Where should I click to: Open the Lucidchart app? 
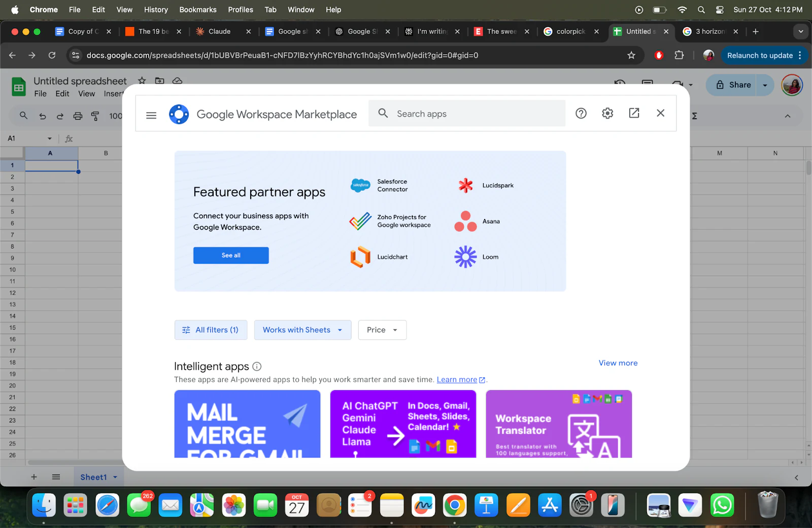pyautogui.click(x=379, y=257)
